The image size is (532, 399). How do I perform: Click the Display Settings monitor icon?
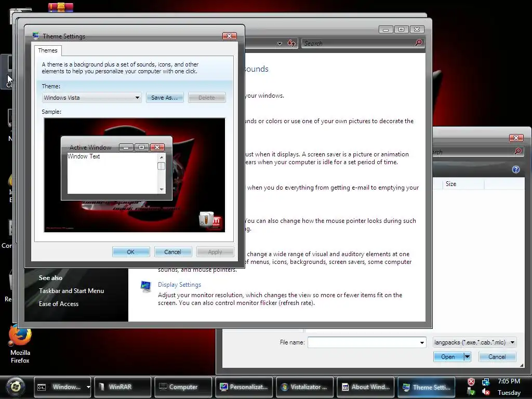click(146, 287)
